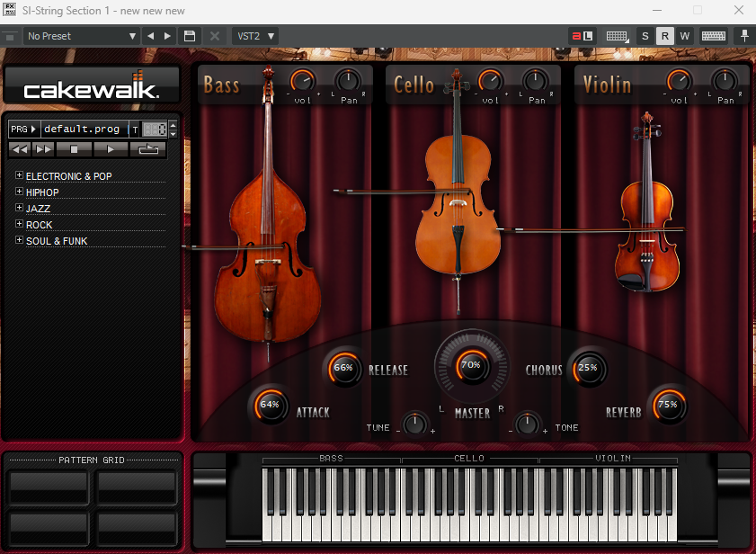Click the keyboard icon right of W
This screenshot has width=756, height=554.
[714, 36]
